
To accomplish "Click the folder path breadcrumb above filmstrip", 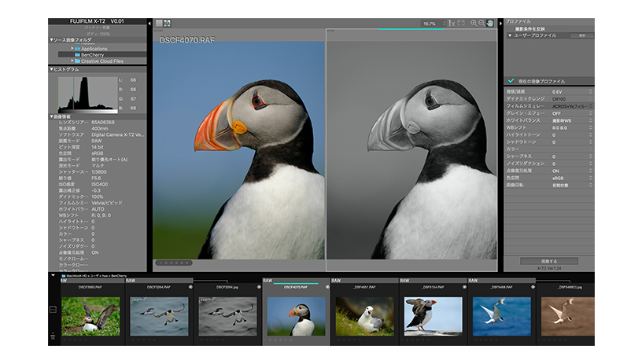I will click(94, 276).
